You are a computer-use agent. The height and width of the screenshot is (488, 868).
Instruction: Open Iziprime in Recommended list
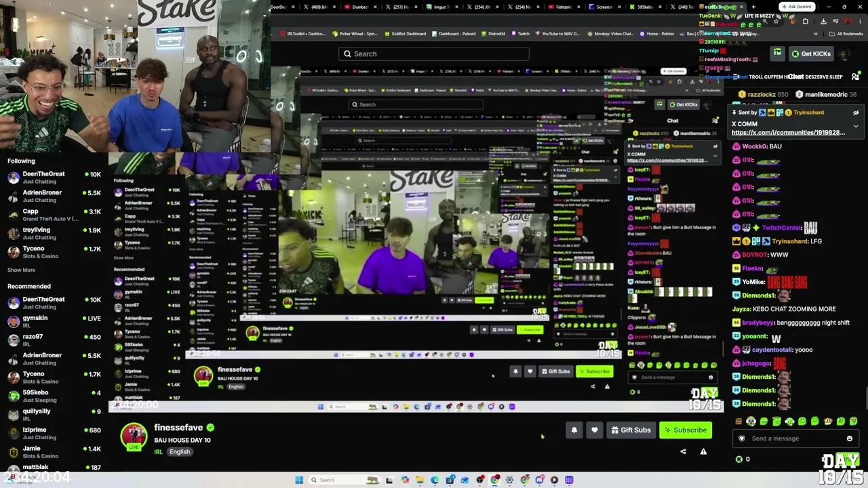coord(54,433)
